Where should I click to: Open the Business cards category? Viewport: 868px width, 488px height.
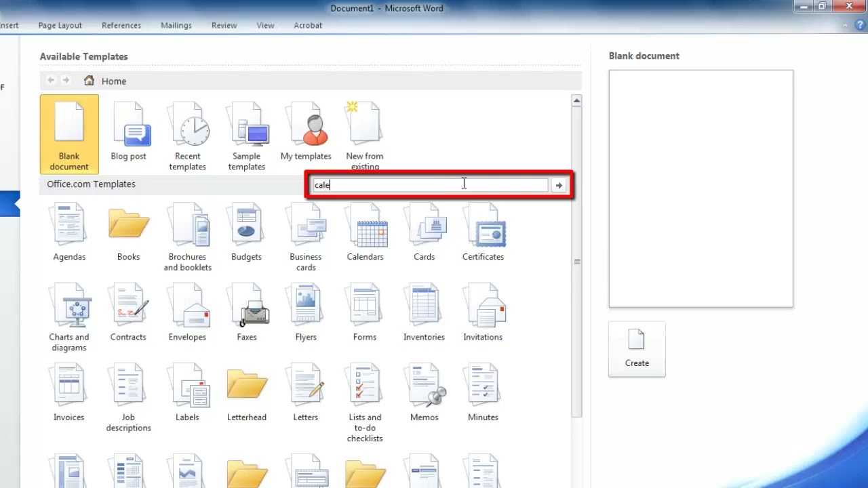(x=306, y=237)
